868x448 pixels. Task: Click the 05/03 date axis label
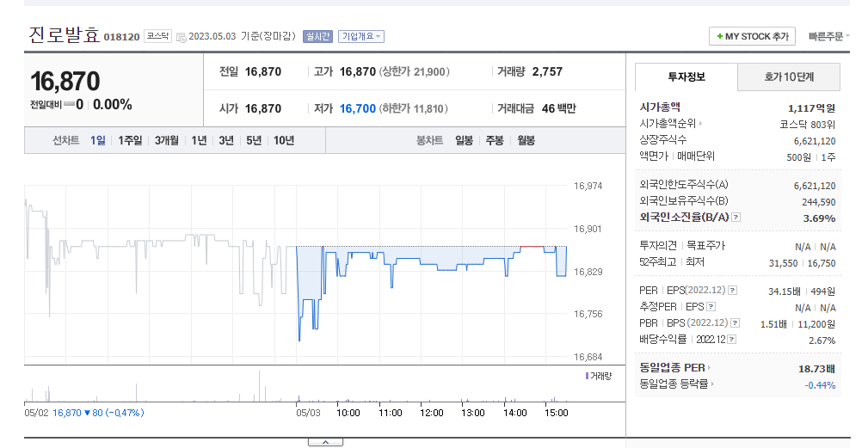308,413
